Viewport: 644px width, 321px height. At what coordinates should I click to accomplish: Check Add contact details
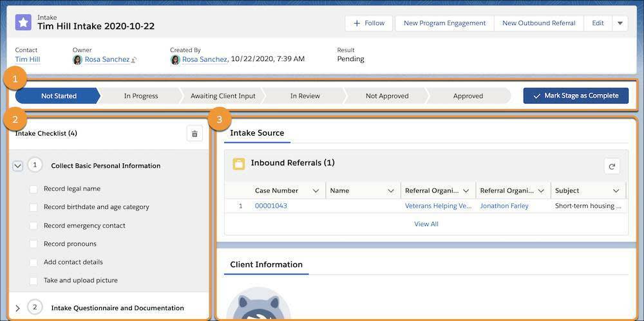coord(33,262)
